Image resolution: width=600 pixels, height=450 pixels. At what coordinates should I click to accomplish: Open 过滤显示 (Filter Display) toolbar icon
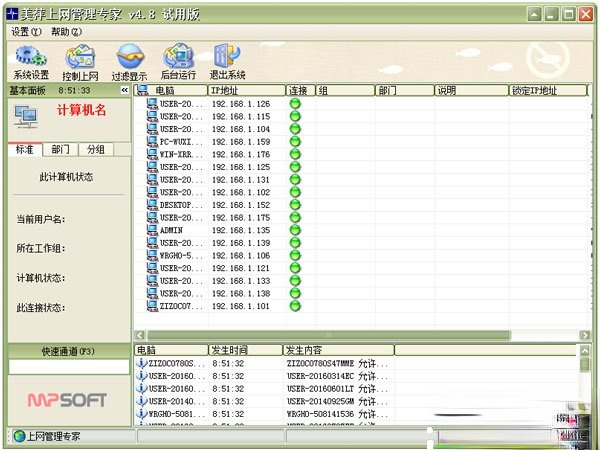click(129, 61)
